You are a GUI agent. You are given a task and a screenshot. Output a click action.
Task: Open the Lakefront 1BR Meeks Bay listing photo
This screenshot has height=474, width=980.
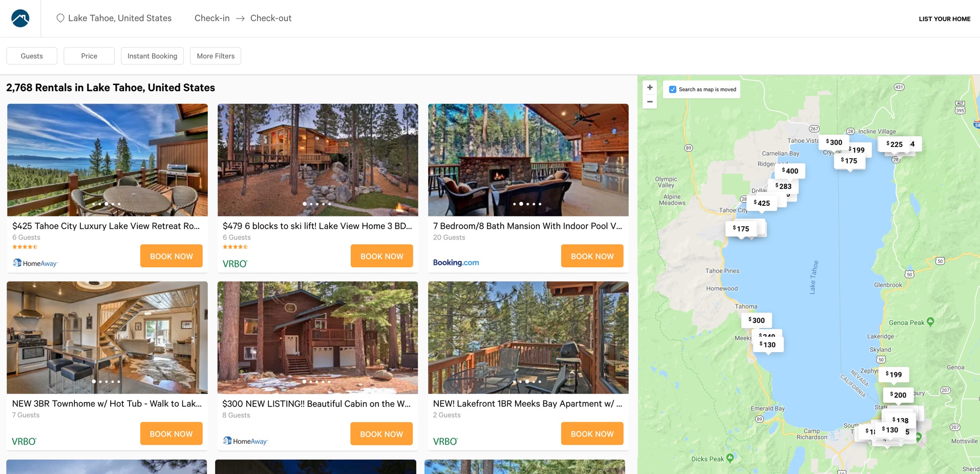pyautogui.click(x=528, y=337)
